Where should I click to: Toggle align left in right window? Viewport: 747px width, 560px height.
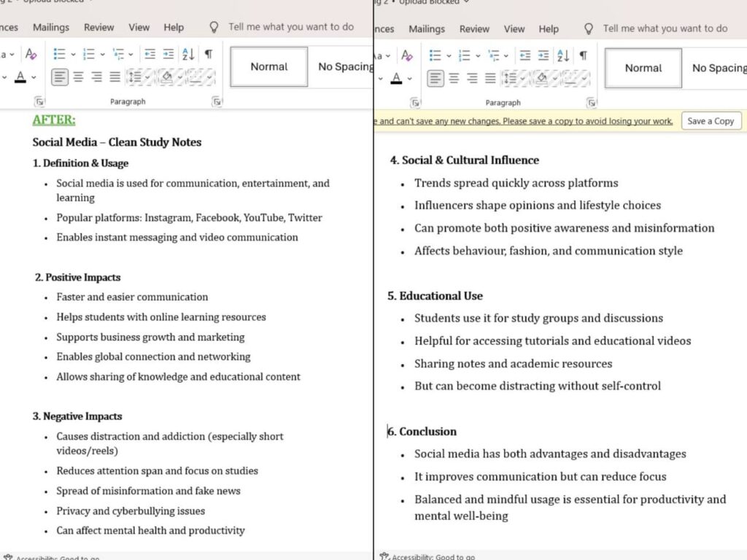[x=435, y=78]
